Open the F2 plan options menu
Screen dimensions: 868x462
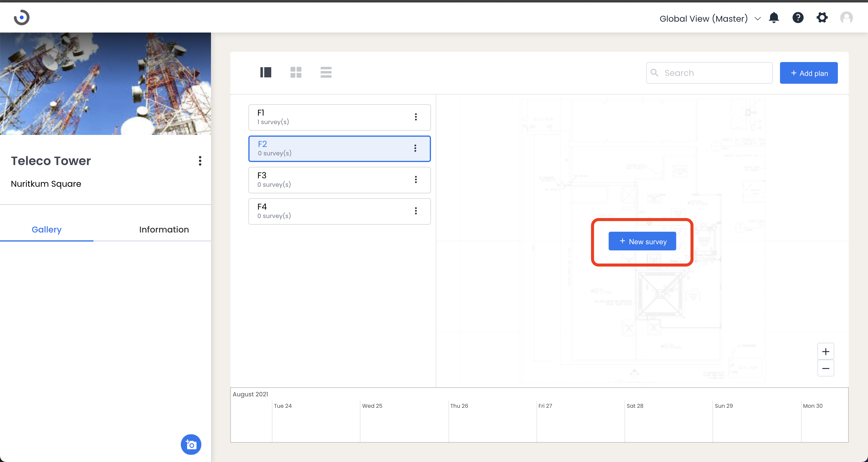pyautogui.click(x=415, y=148)
